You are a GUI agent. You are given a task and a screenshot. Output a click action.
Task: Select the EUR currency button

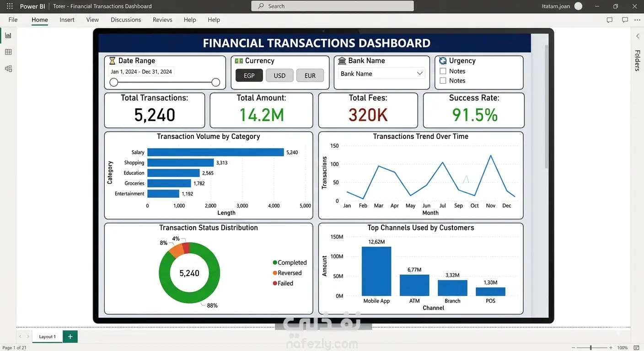[310, 75]
